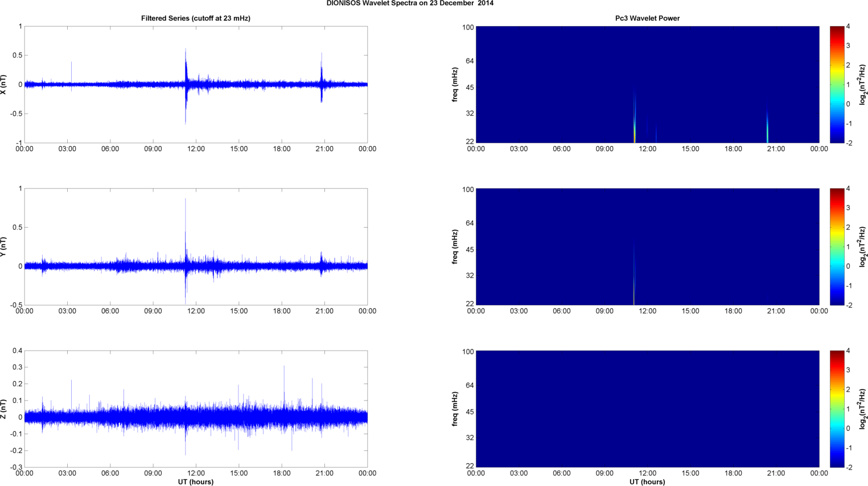Screen dimensions: 868x486
Task: Pick the top spectrogram's color scale bar
Action: click(837, 84)
